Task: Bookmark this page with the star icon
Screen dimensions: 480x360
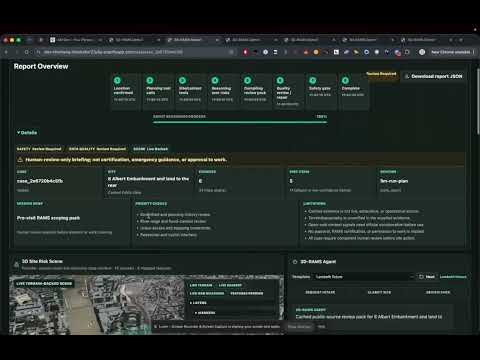Action: [x=231, y=52]
